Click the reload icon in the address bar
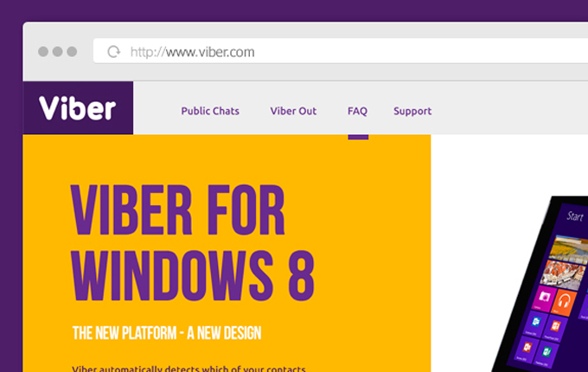This screenshot has width=588, height=372. (x=112, y=52)
